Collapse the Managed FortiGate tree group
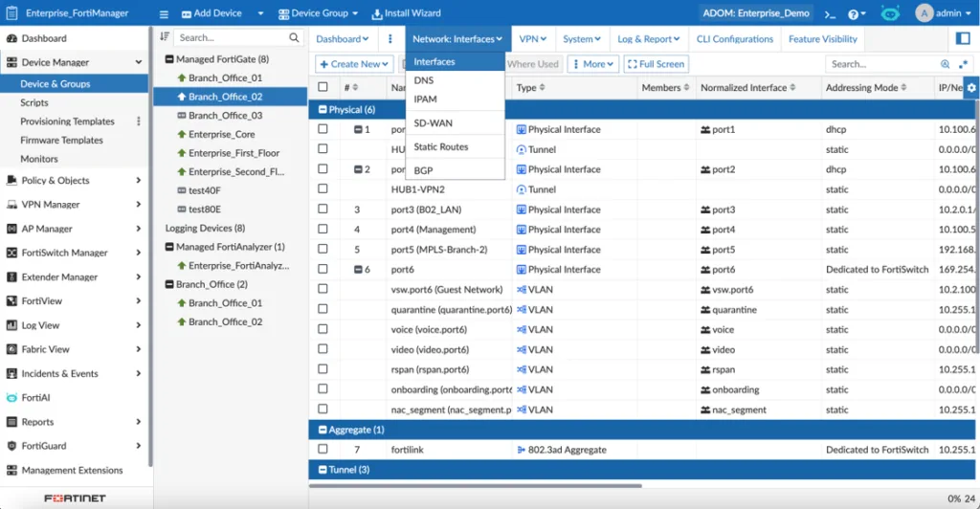The image size is (980, 509). [167, 59]
